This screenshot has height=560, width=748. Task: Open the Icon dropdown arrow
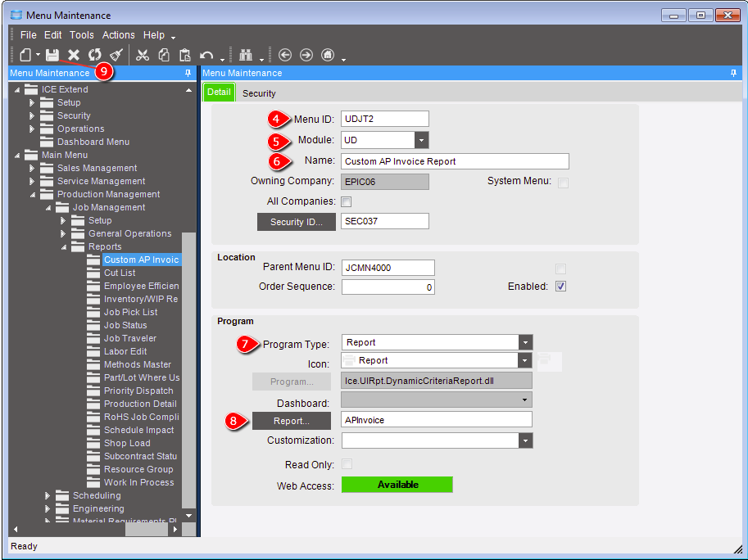coord(524,360)
